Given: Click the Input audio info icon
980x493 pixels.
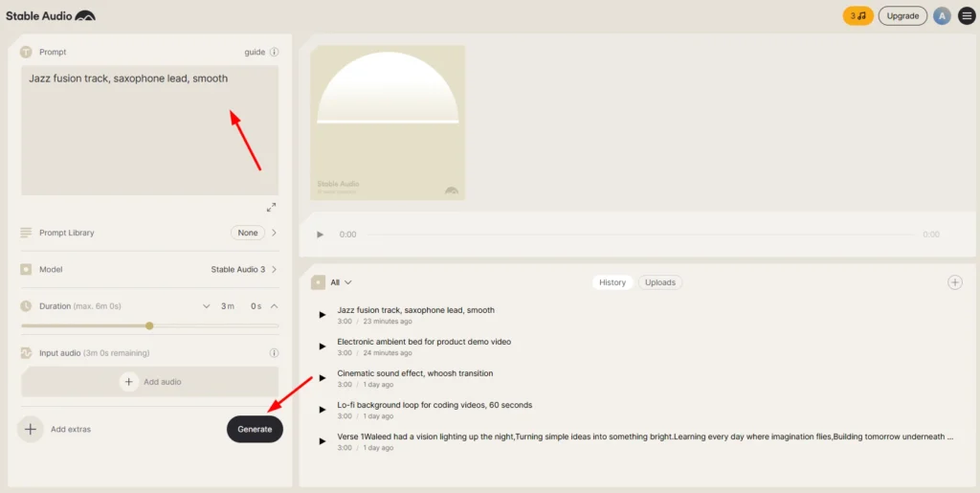Looking at the screenshot, I should click(x=274, y=353).
